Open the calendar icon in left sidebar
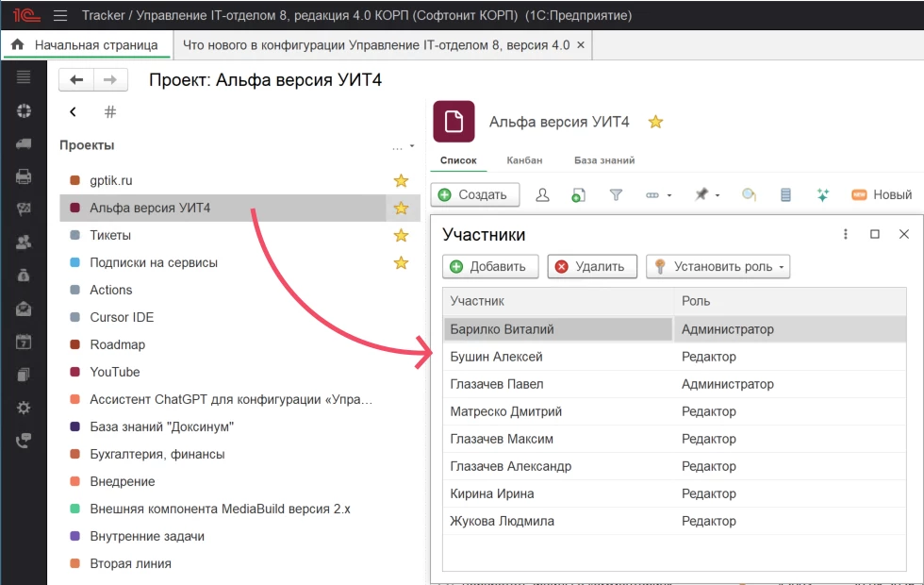This screenshot has width=924, height=585. pyautogui.click(x=24, y=342)
